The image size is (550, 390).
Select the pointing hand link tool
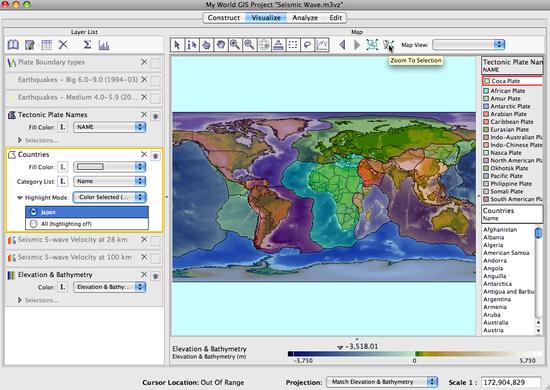[x=206, y=45]
